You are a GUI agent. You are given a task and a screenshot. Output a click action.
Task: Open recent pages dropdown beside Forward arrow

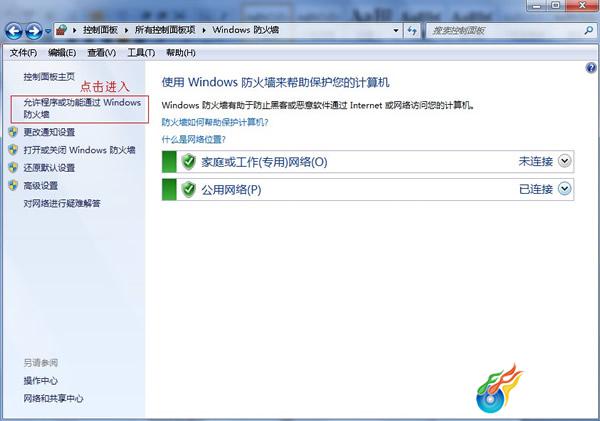coord(48,31)
